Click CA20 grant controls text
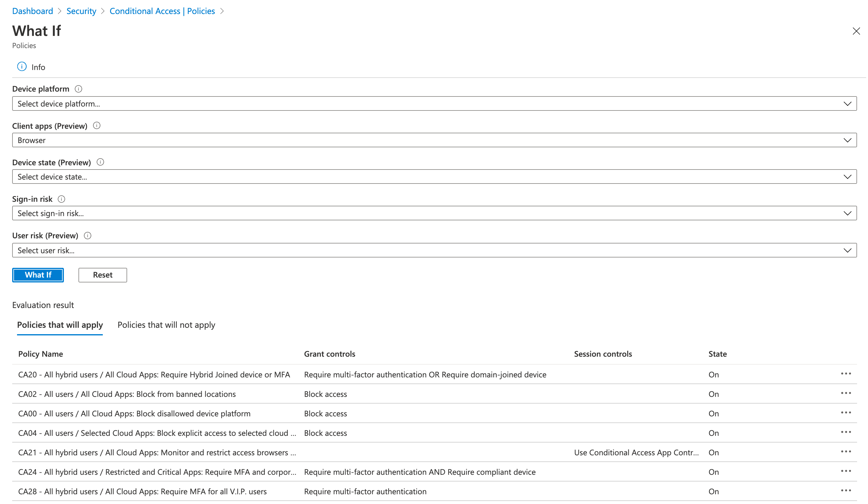This screenshot has height=504, width=868. coord(425,374)
